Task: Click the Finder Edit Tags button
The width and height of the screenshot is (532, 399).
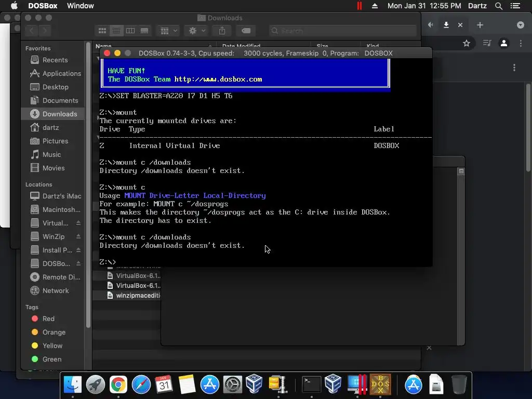Action: tap(246, 31)
